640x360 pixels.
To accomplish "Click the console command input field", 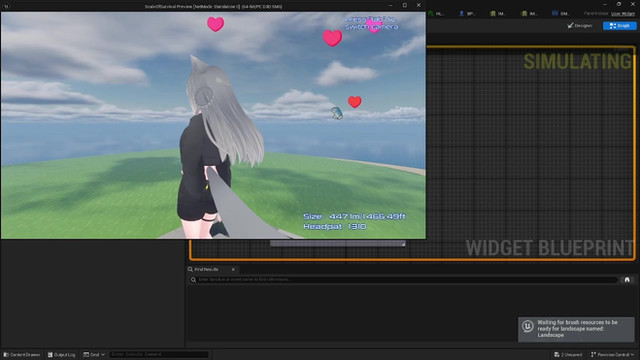I will [x=159, y=354].
